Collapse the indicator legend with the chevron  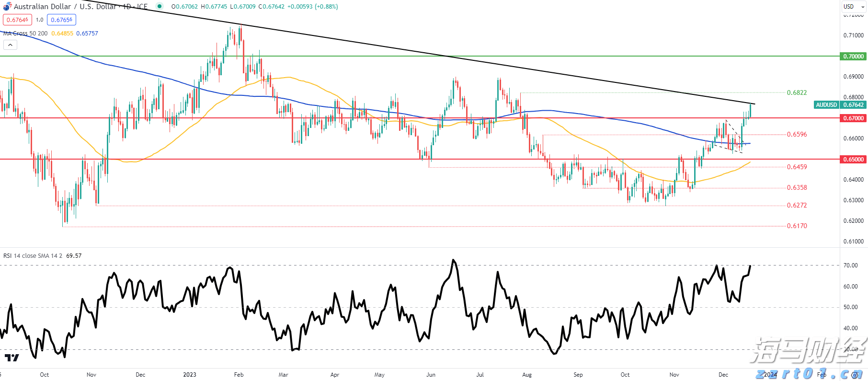[10, 45]
